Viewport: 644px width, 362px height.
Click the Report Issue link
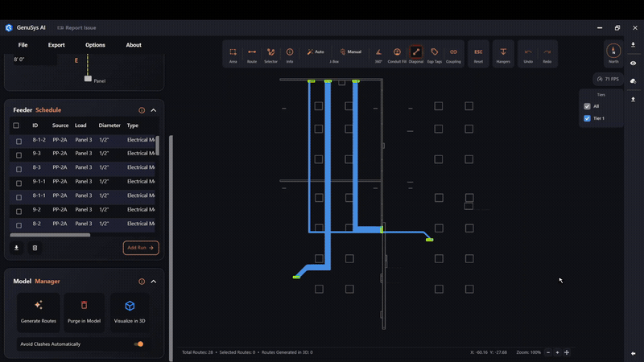[76, 28]
